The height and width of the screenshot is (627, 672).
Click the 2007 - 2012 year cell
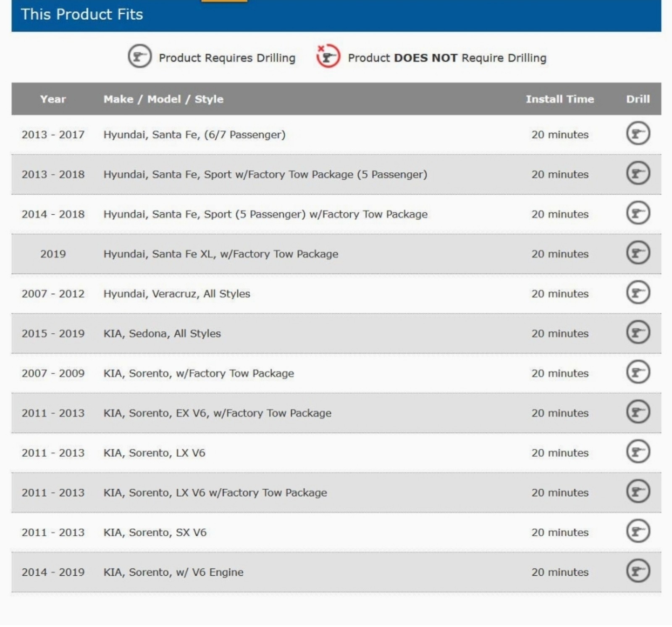point(53,294)
